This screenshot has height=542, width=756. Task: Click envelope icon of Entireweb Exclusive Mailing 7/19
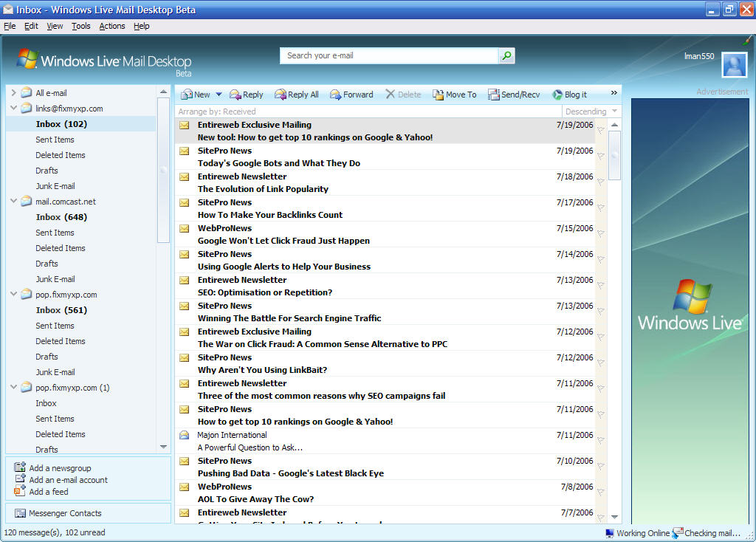185,125
